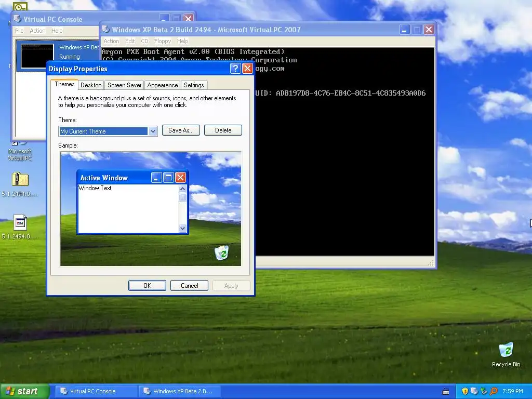532x399 pixels.
Task: Click the VM window resize grip corner
Action: [431, 263]
